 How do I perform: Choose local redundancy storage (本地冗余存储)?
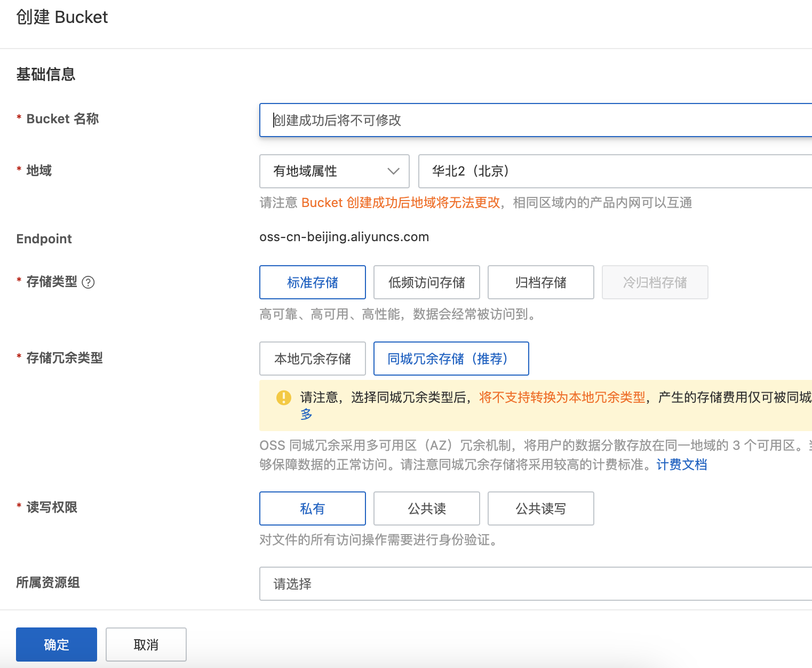[x=313, y=359]
